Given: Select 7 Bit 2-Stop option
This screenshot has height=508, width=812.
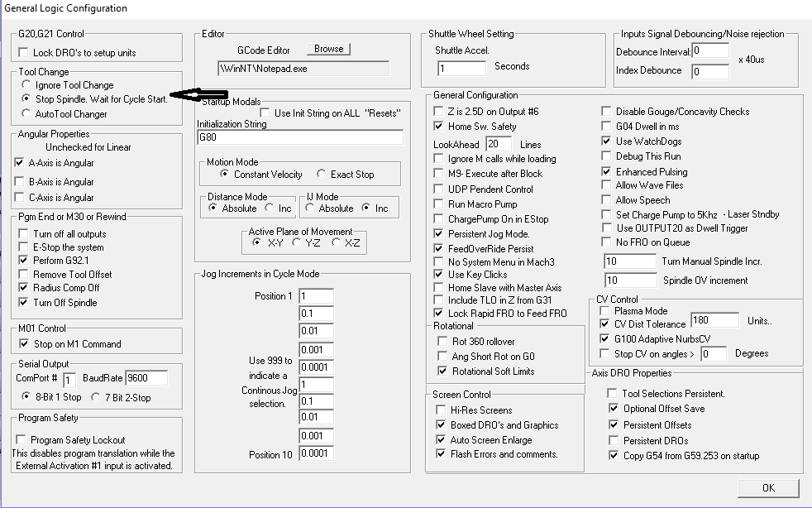Looking at the screenshot, I should tap(95, 397).
